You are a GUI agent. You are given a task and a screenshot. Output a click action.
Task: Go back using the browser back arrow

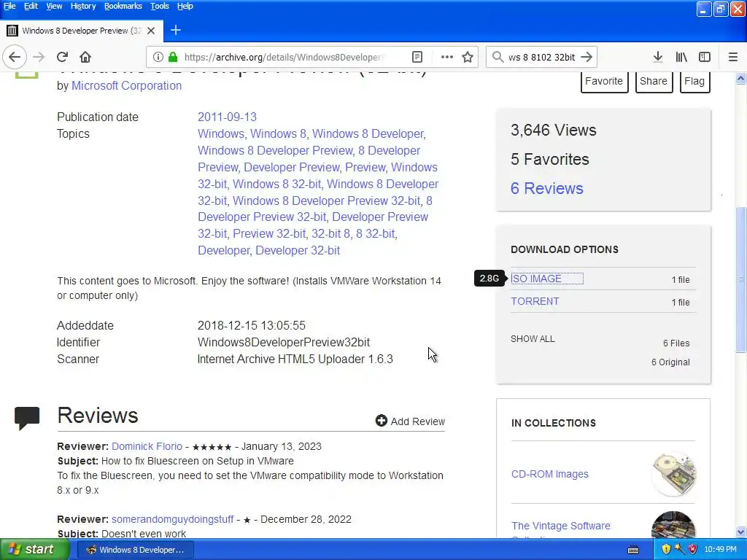tap(15, 57)
